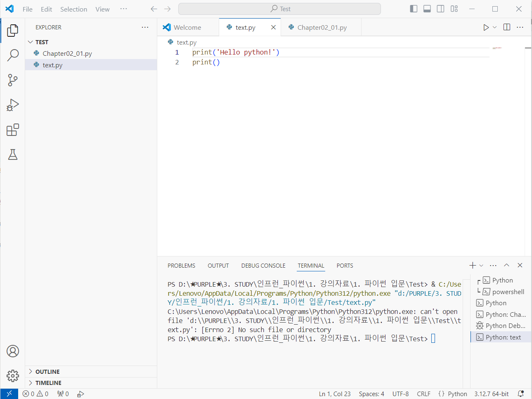Open the Explorer view in activity bar
The width and height of the screenshot is (532, 399).
[x=13, y=30]
